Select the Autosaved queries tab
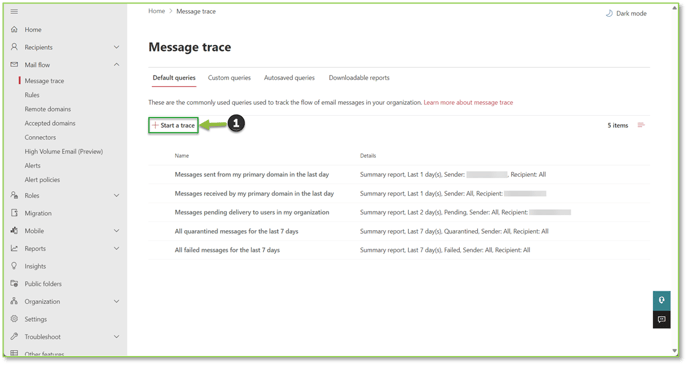This screenshot has height=365, width=687. (289, 78)
